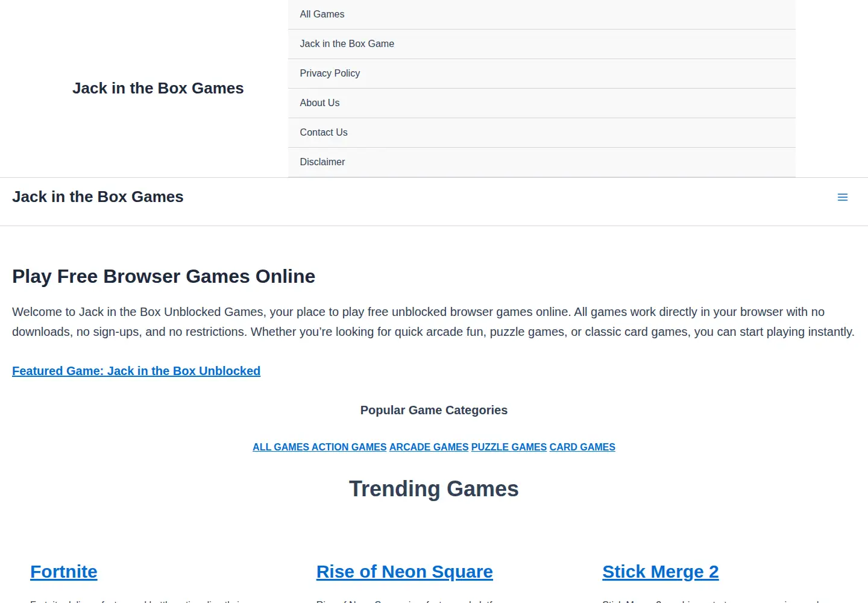Click the Play Free Browser Games Online heading
The width and height of the screenshot is (868, 603).
[x=163, y=276]
